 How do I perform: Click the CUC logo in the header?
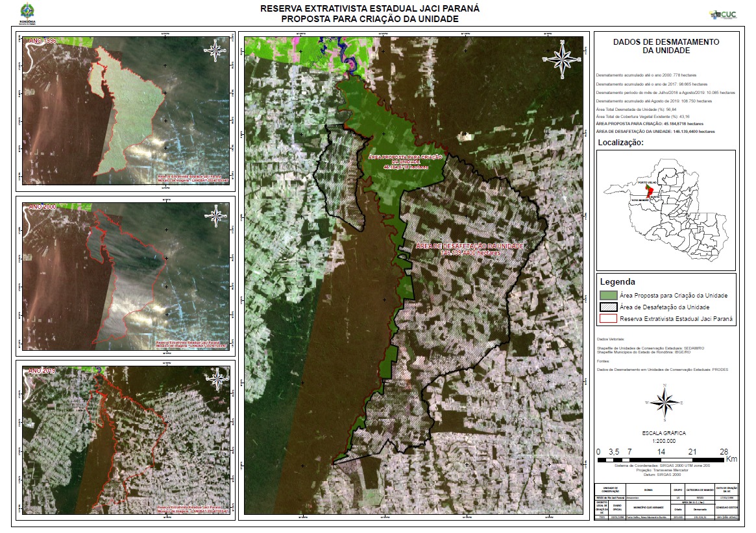[723, 14]
